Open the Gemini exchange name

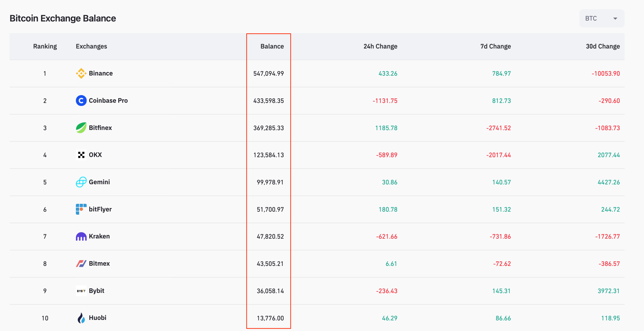pos(99,182)
